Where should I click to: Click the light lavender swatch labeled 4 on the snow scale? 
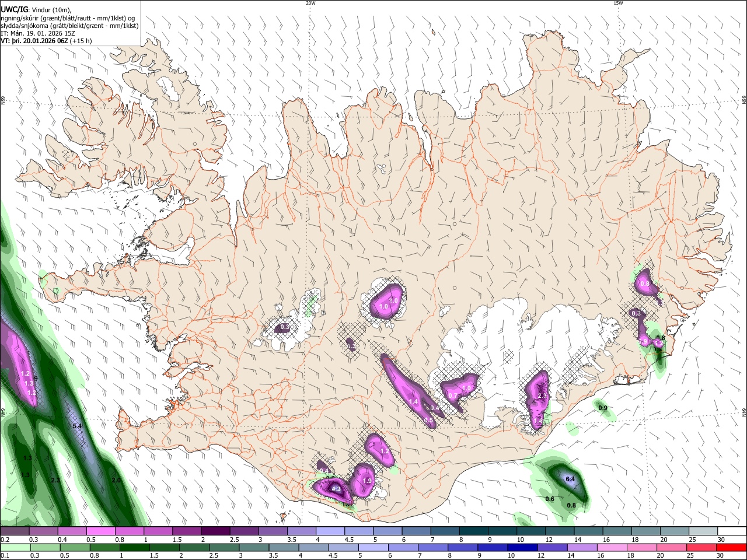pos(329,531)
